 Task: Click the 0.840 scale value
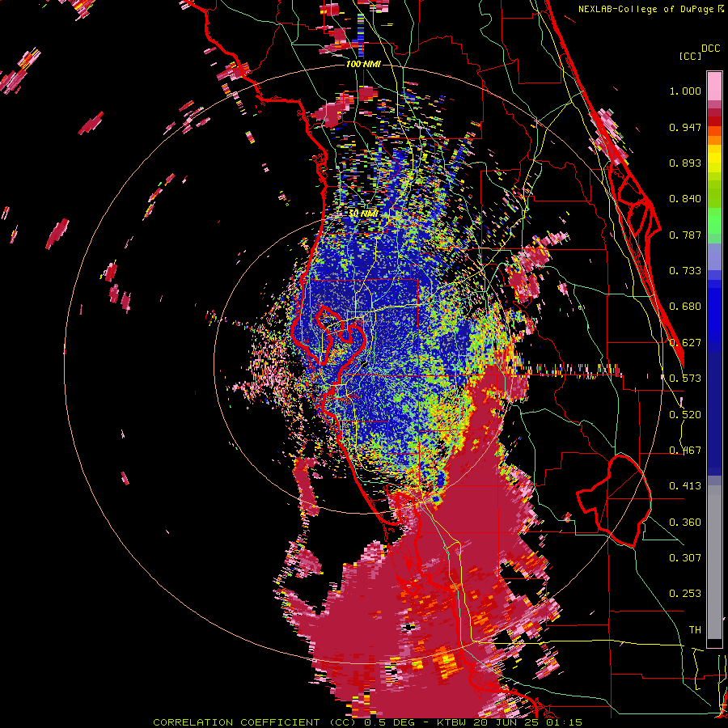pos(685,199)
